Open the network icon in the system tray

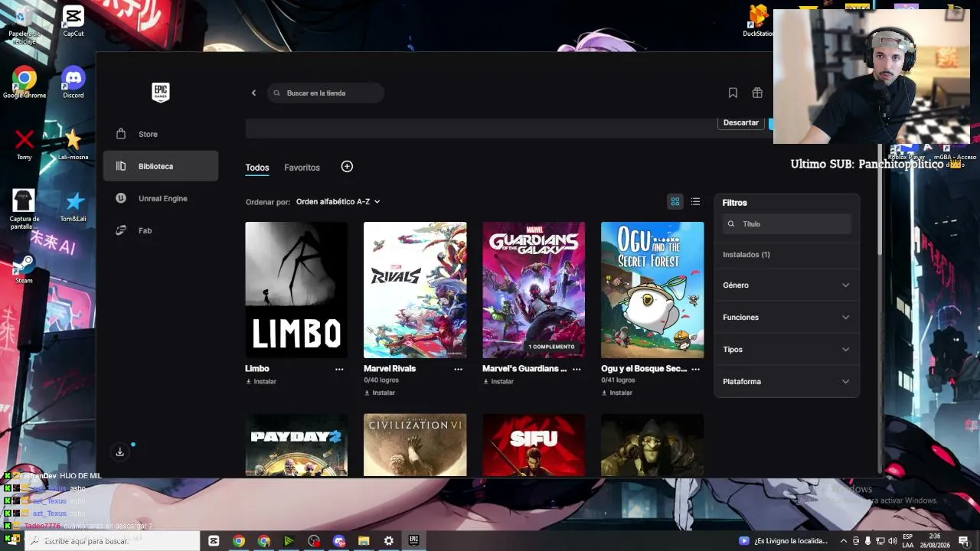880,541
